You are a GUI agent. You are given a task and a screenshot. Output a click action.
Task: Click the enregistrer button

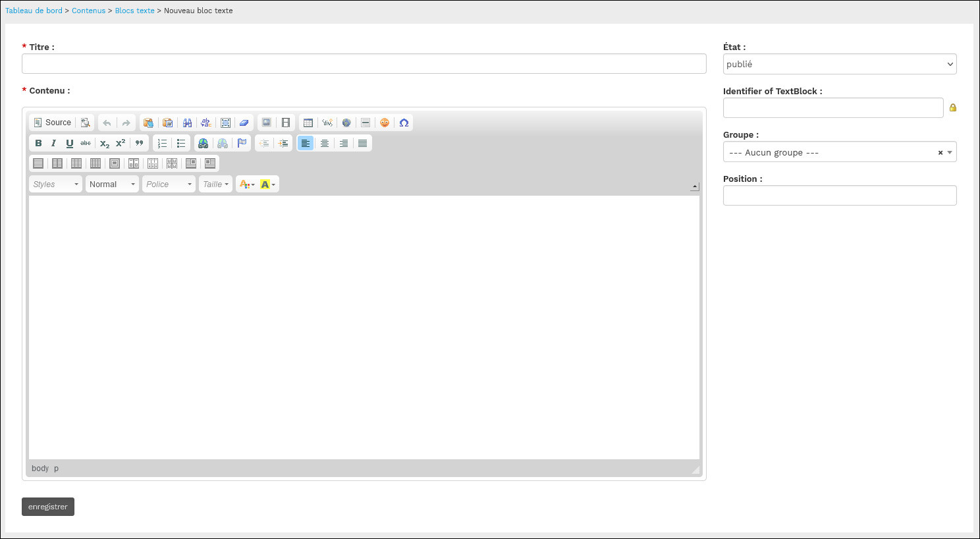(48, 507)
